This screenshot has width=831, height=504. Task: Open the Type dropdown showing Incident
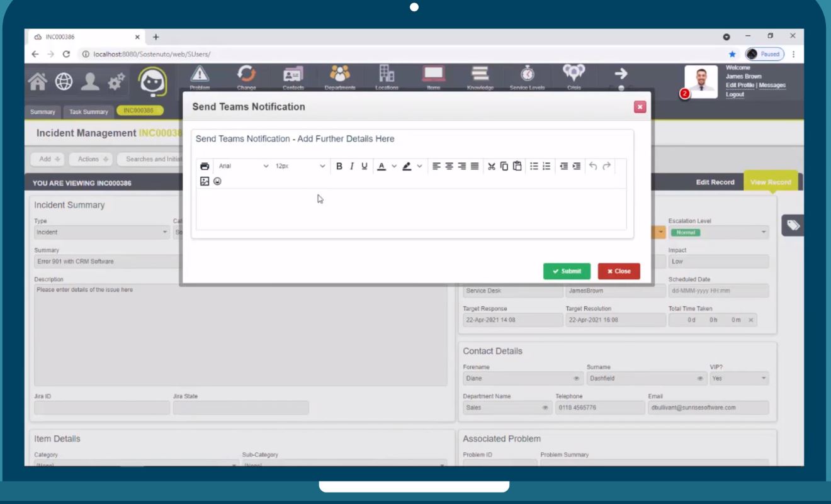point(102,232)
